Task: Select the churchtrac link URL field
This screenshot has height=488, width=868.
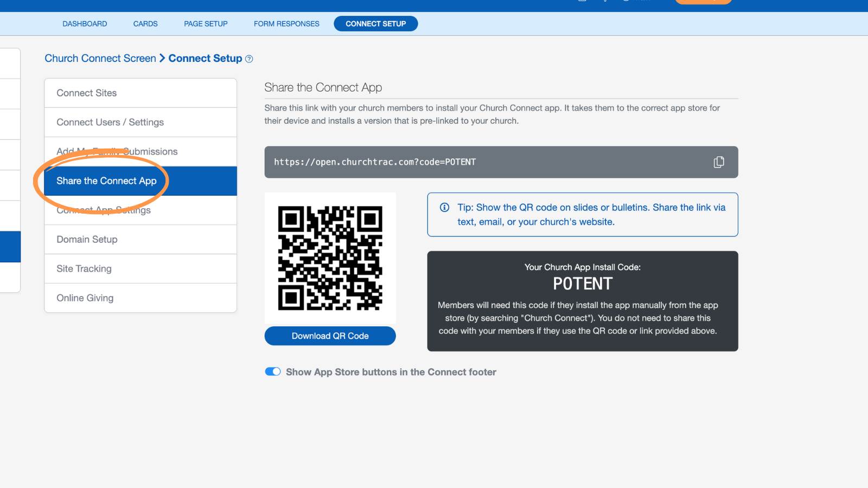Action: 501,162
